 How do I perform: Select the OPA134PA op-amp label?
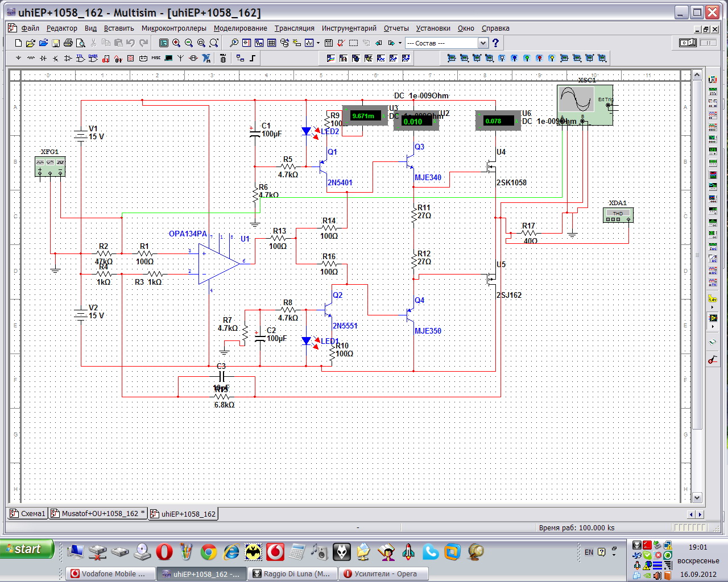tap(188, 234)
